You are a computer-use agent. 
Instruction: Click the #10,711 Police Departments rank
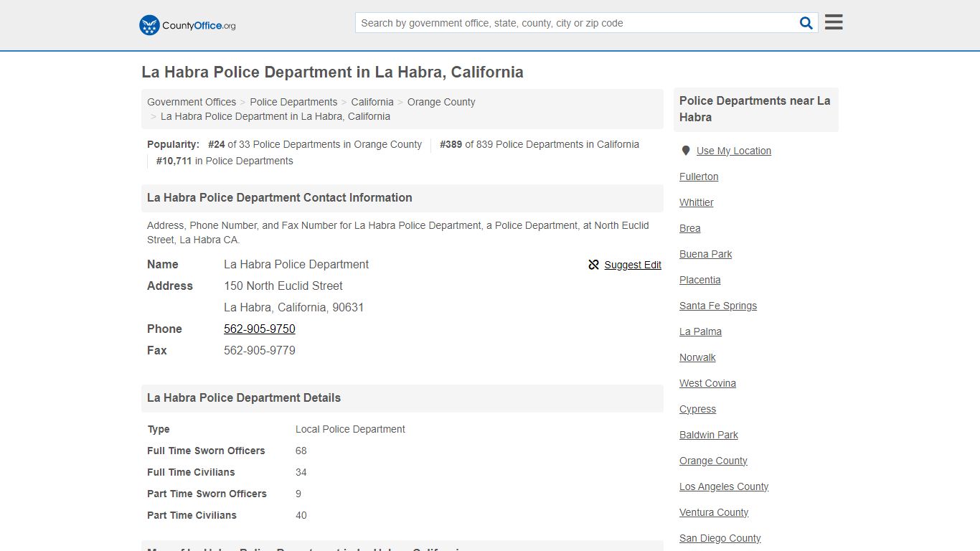click(x=225, y=161)
